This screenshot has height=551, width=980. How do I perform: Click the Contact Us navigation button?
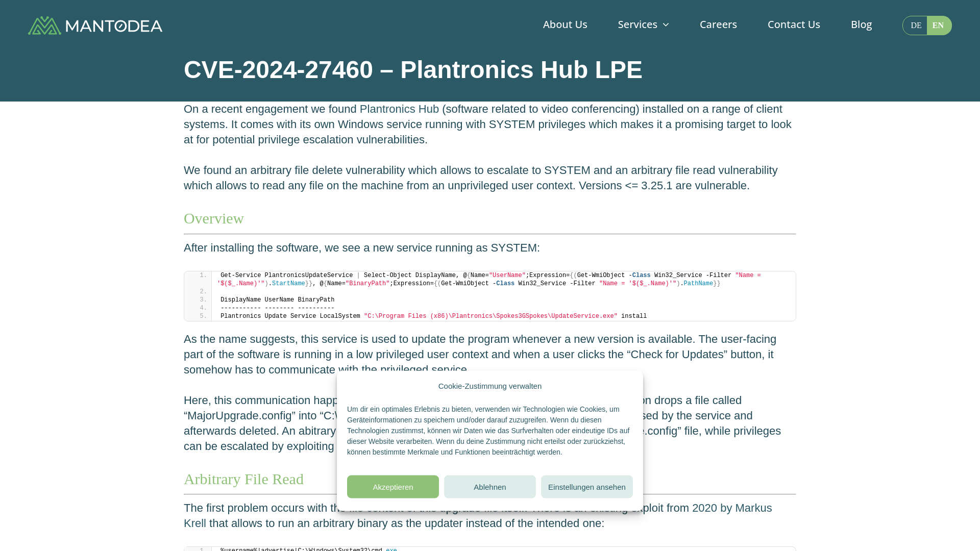coord(794,24)
